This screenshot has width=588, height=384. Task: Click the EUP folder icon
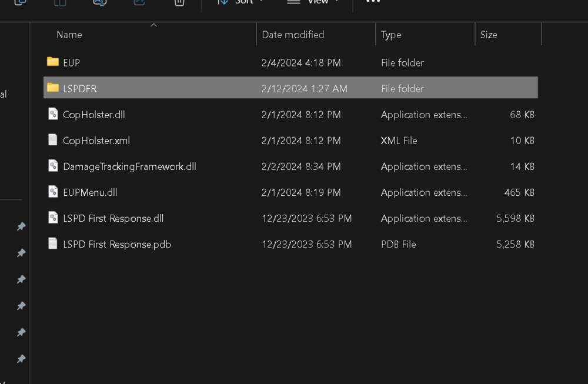[51, 62]
